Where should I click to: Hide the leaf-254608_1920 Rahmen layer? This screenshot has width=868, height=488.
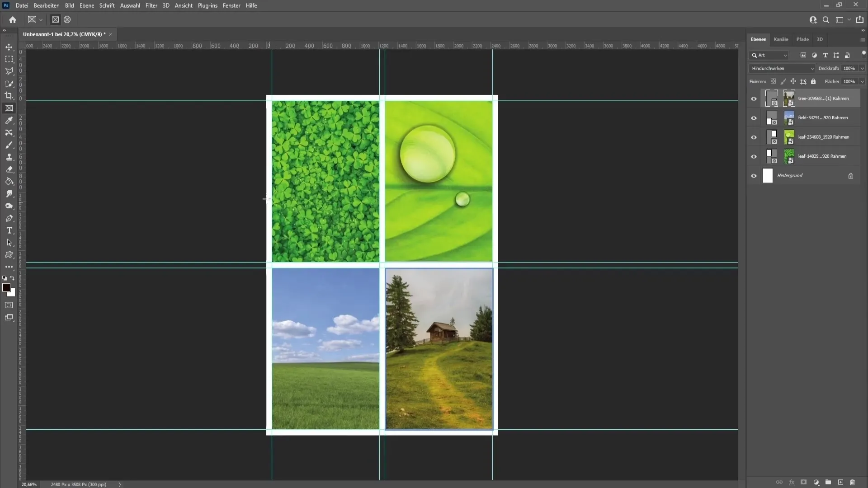(x=754, y=137)
